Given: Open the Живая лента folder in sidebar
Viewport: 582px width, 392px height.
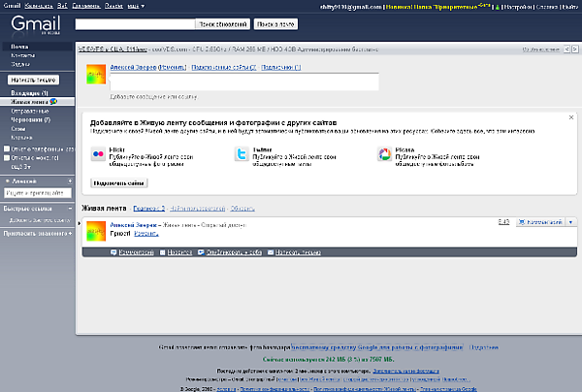Looking at the screenshot, I should pyautogui.click(x=27, y=101).
